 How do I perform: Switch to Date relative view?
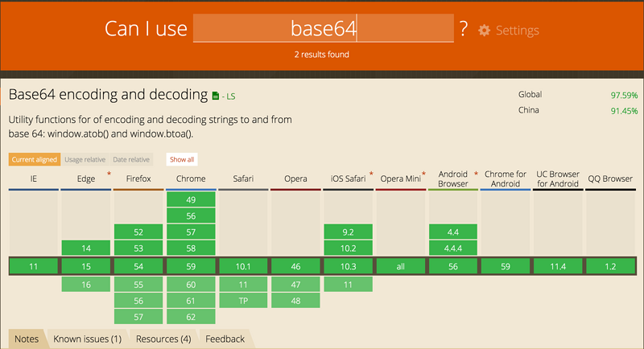coord(131,159)
